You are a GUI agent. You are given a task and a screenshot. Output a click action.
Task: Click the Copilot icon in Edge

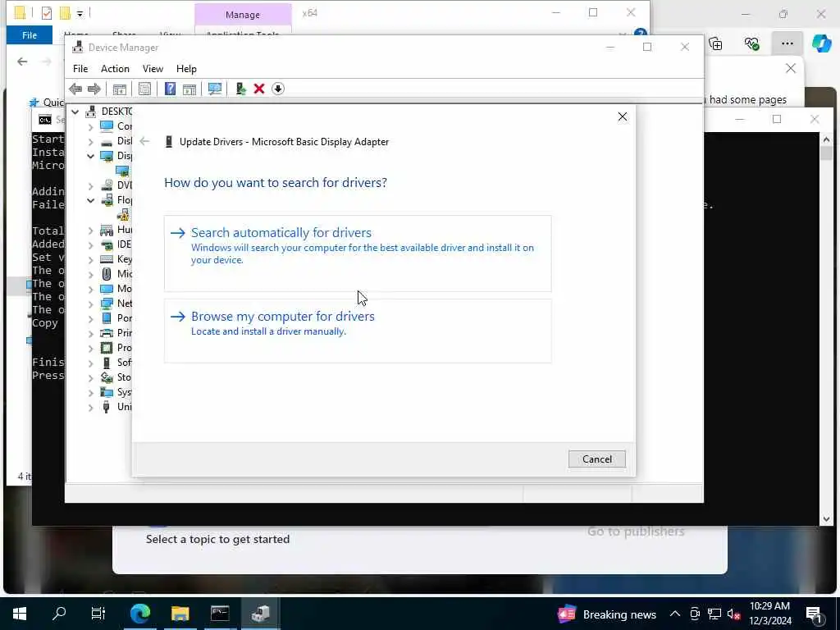pyautogui.click(x=821, y=43)
